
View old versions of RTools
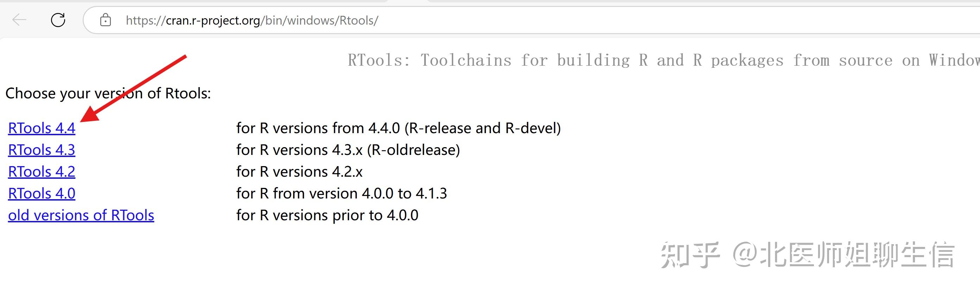tap(81, 215)
